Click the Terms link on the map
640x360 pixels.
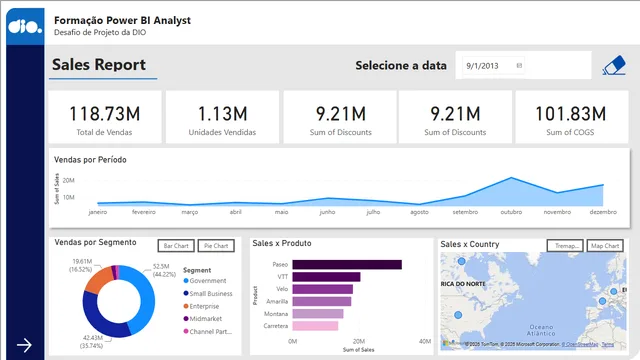click(x=607, y=344)
